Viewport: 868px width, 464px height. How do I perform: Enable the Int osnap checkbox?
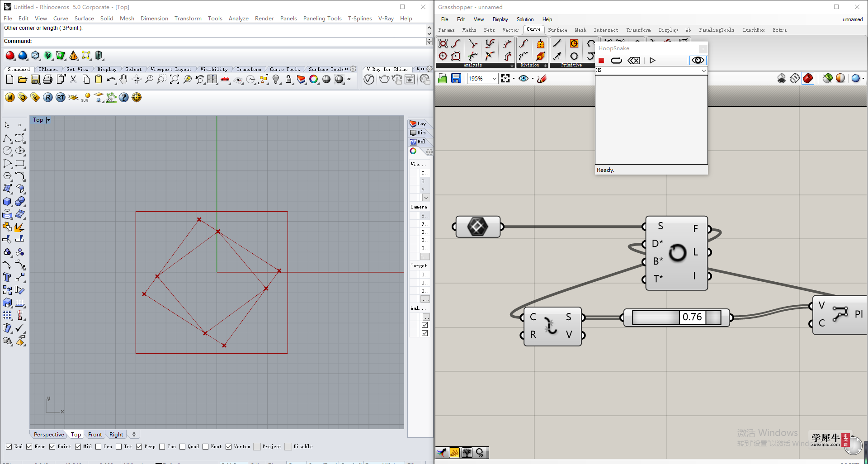coord(119,447)
